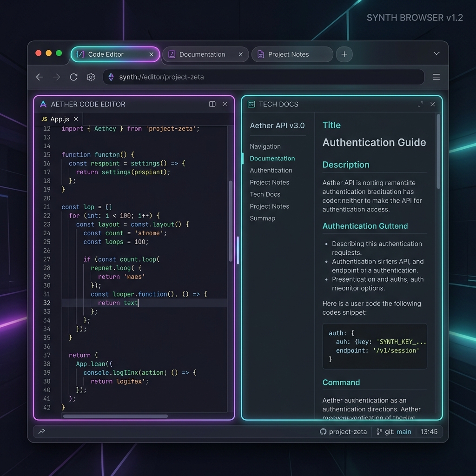Image resolution: width=476 pixels, height=476 pixels.
Task: Click 'function functon() {' on line 15
Action: click(98, 155)
